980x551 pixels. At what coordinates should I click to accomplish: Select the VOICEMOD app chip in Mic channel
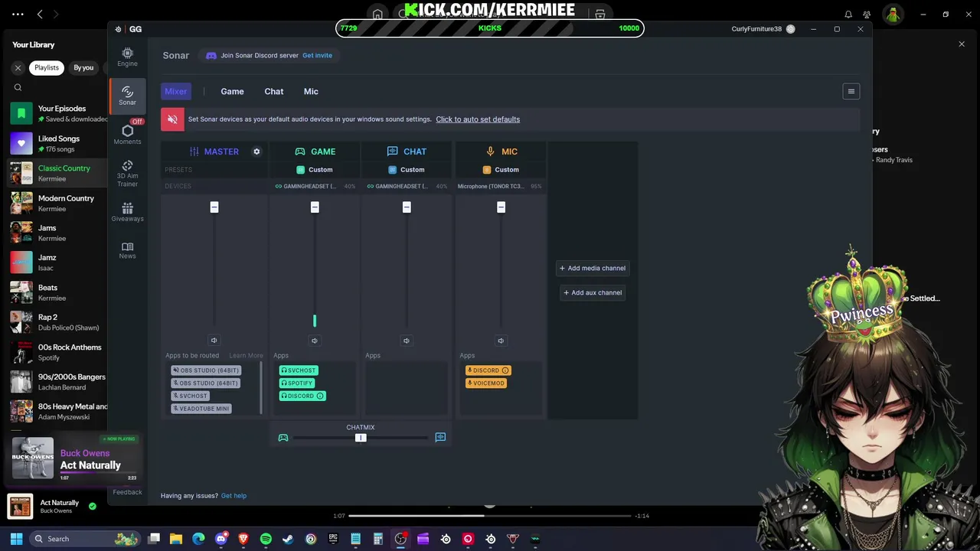tap(486, 383)
